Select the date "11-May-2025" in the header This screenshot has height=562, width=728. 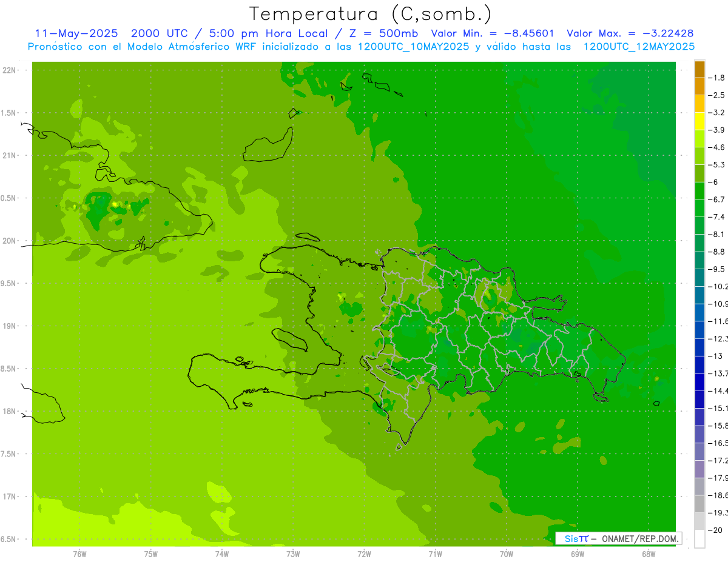click(76, 33)
